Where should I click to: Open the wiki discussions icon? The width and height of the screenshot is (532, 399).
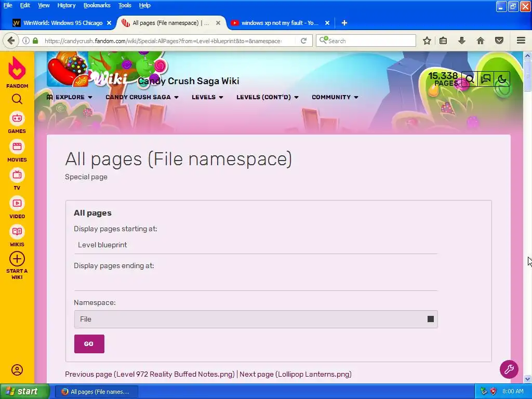click(x=486, y=79)
